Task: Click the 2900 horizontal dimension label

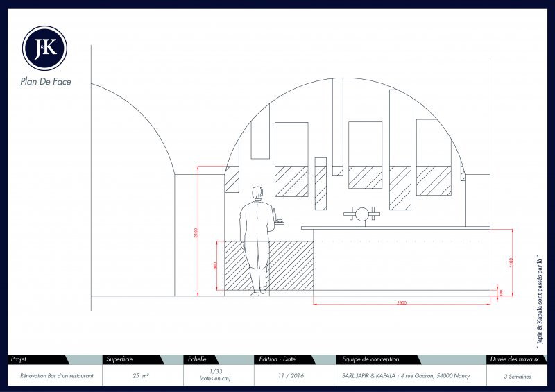Action: pos(401,303)
